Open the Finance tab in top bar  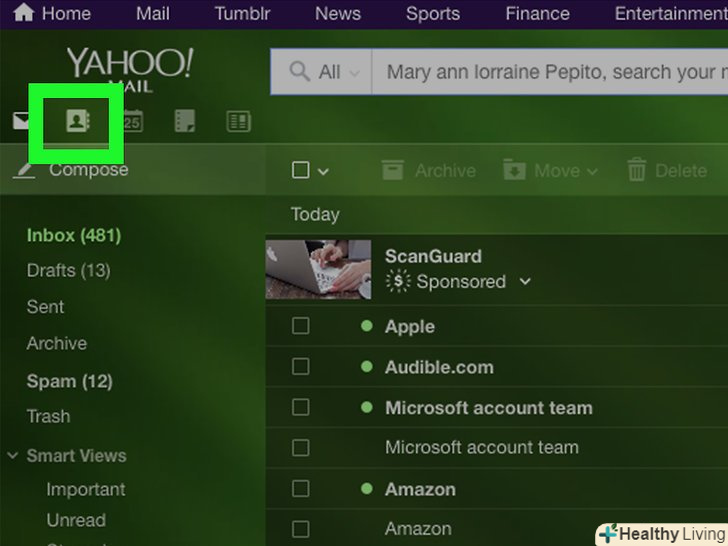pos(538,13)
